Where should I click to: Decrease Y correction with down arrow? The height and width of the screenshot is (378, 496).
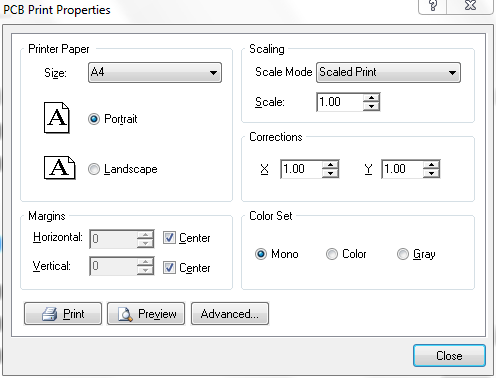pyautogui.click(x=431, y=173)
